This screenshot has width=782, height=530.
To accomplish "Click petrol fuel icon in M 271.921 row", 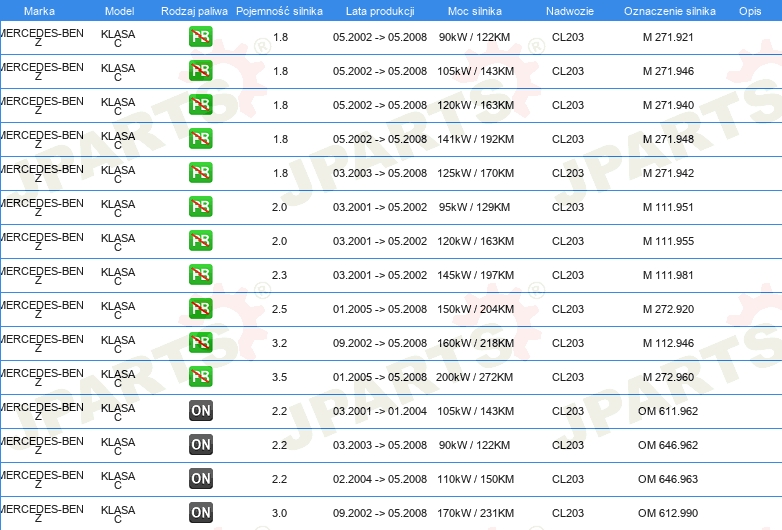I will coord(200,37).
